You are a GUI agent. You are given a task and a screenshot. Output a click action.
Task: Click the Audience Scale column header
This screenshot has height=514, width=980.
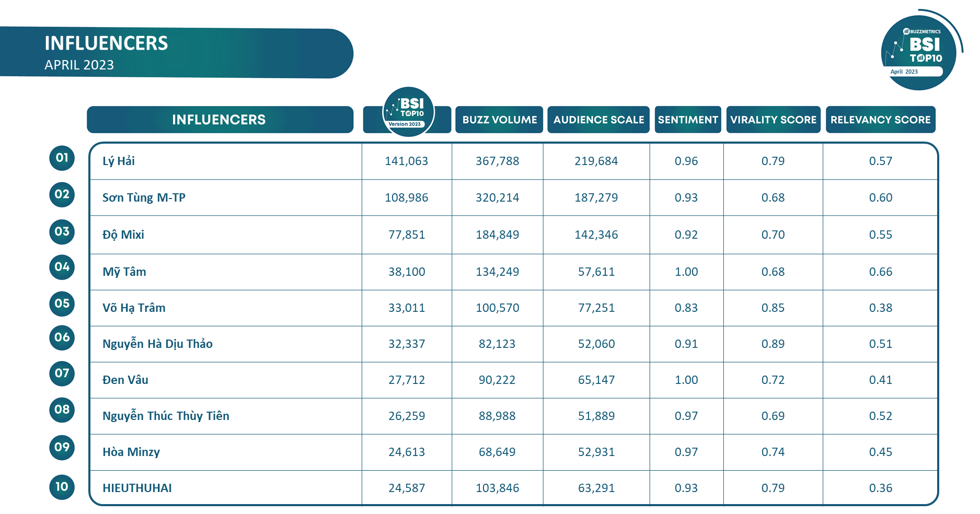(x=598, y=120)
